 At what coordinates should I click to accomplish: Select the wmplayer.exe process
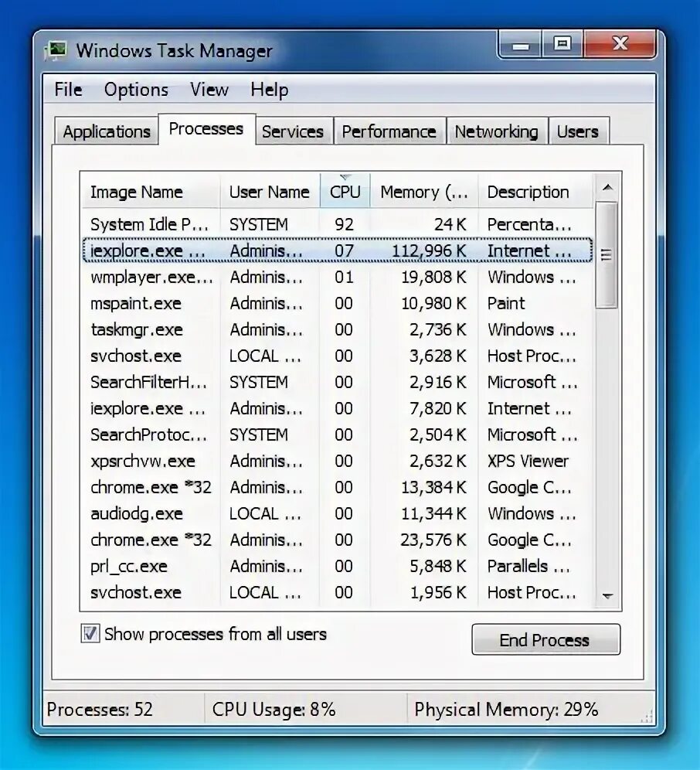tap(337, 277)
